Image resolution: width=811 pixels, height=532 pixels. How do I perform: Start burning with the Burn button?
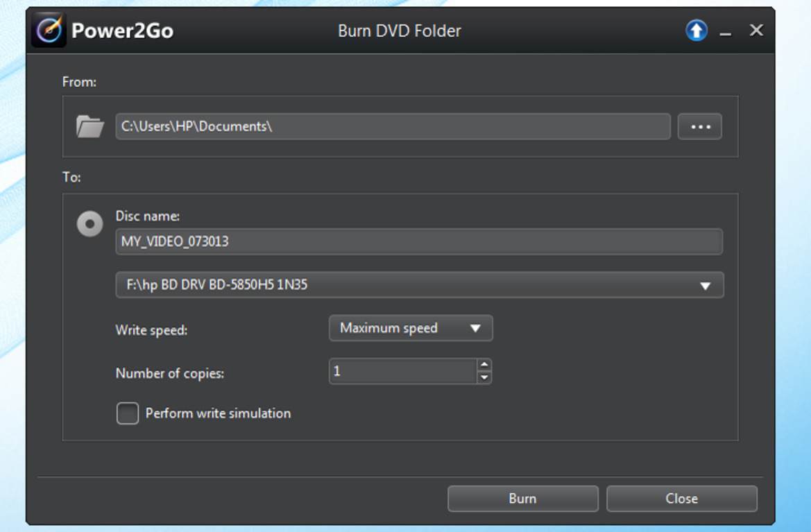[x=523, y=499]
